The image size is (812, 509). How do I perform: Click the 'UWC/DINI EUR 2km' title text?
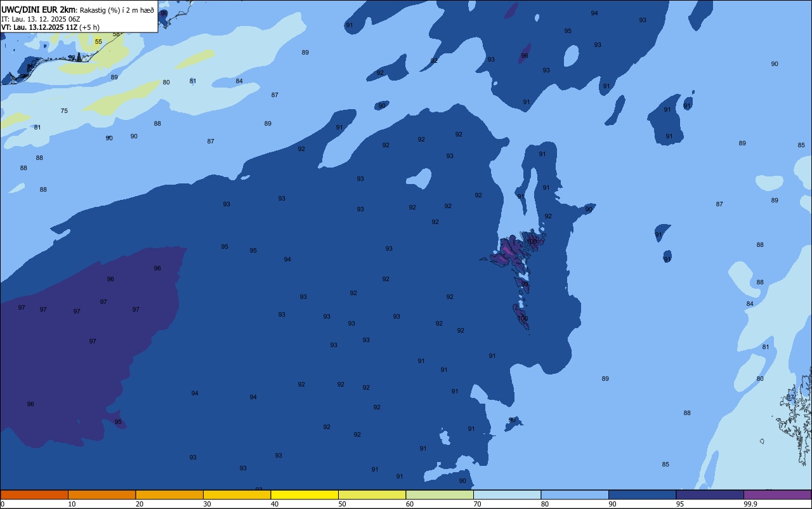coord(38,10)
